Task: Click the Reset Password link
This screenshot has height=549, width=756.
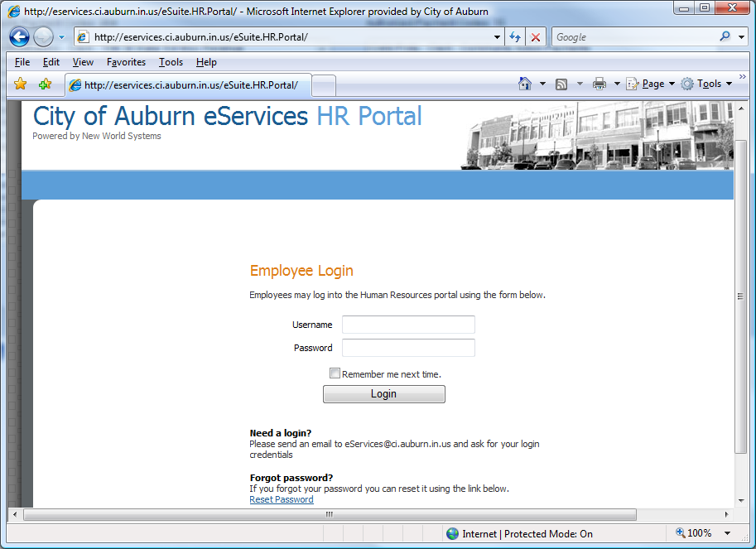Action: click(282, 499)
